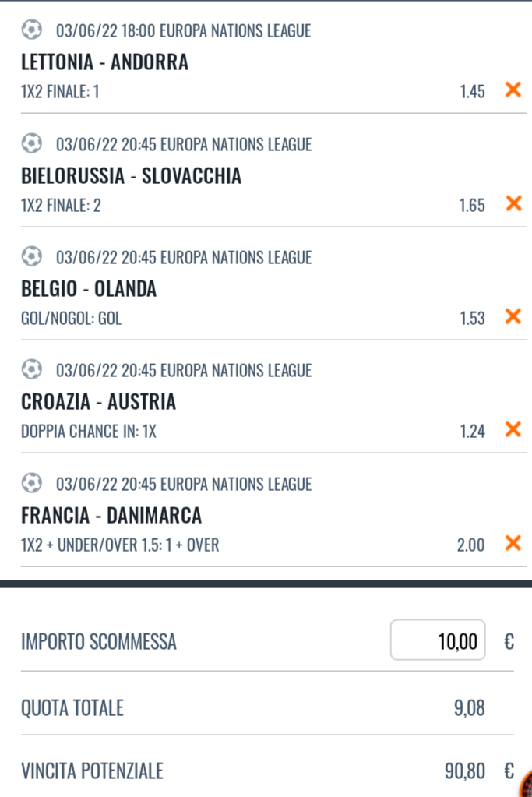This screenshot has height=797, width=532.
Task: Click soccer ball icon beside Francia match
Action: tap(31, 483)
